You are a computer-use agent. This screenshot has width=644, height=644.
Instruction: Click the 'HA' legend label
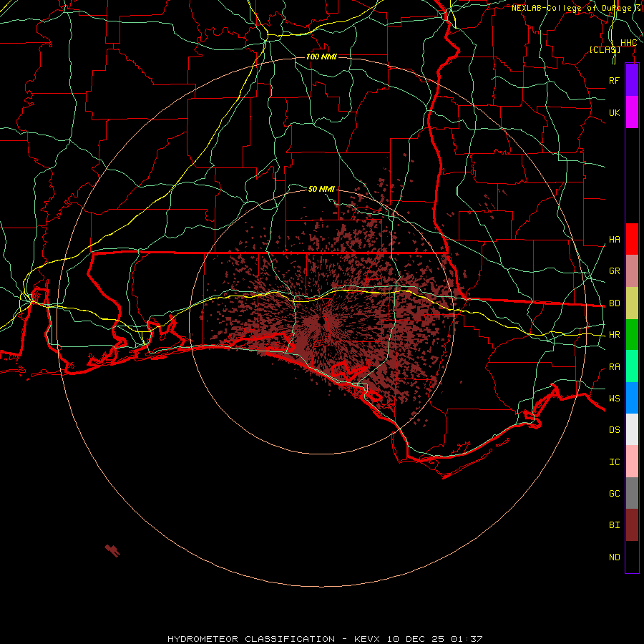pos(614,240)
